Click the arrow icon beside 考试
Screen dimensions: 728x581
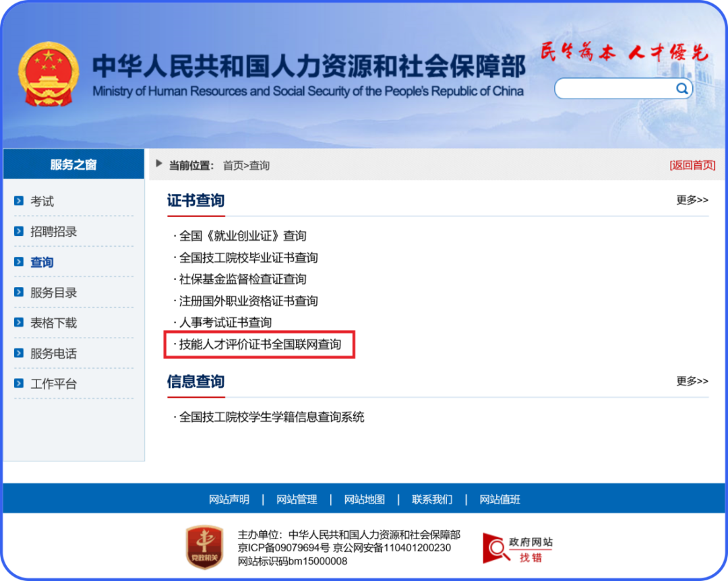point(19,201)
